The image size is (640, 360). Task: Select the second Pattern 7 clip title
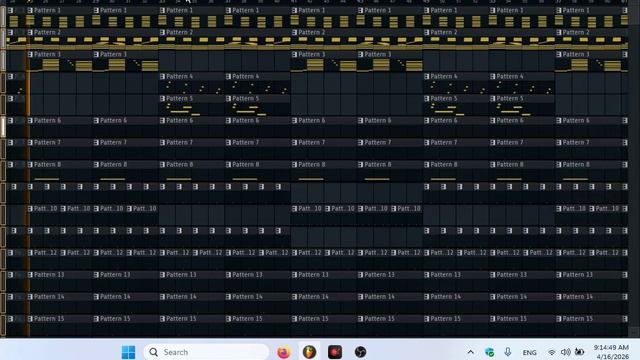(113, 142)
